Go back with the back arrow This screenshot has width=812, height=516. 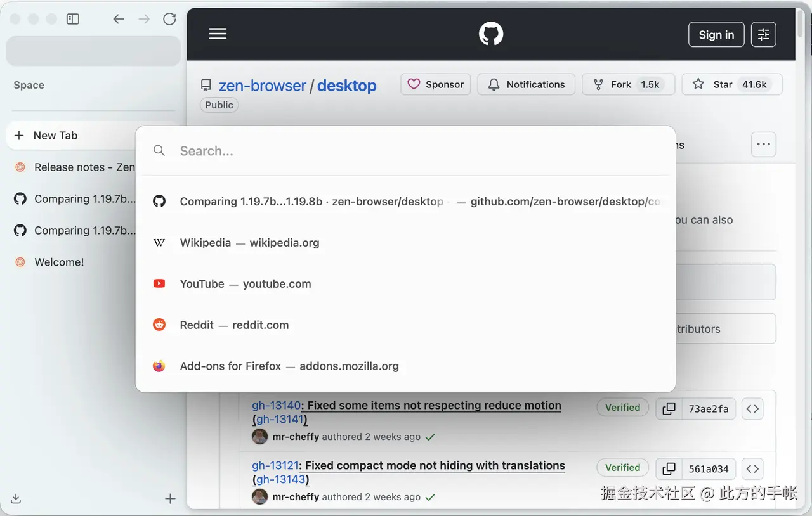click(x=119, y=19)
